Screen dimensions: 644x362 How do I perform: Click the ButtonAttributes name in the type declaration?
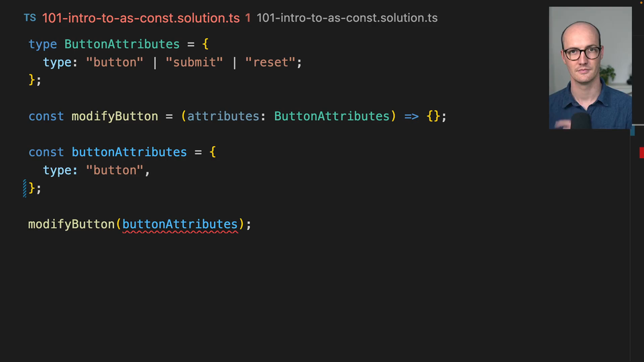tap(122, 44)
